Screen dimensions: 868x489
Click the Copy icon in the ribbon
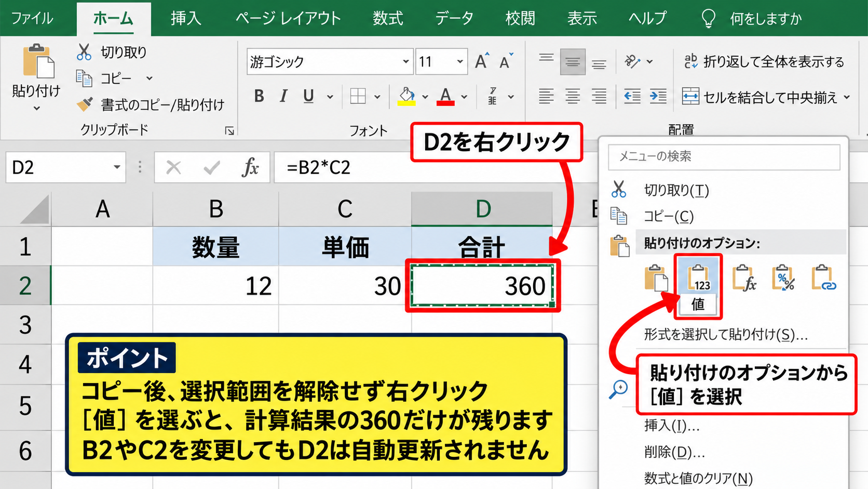click(84, 78)
